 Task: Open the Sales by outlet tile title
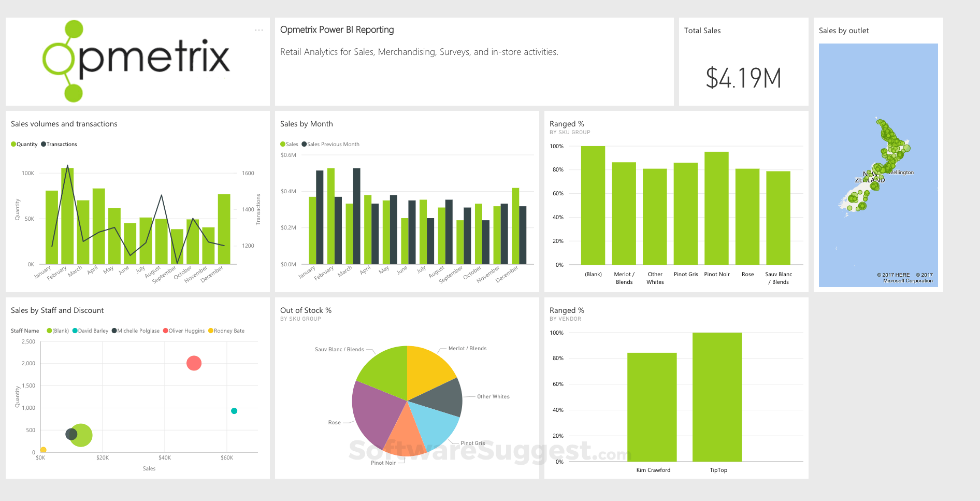(844, 31)
